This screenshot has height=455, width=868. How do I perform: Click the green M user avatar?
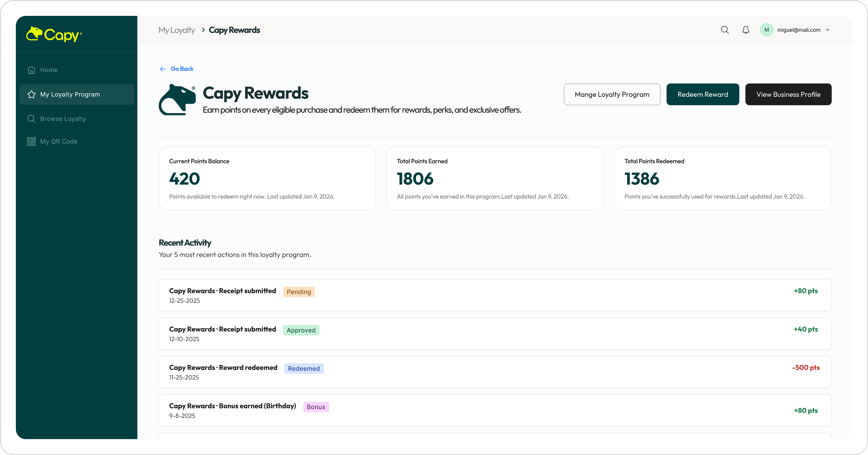click(767, 30)
